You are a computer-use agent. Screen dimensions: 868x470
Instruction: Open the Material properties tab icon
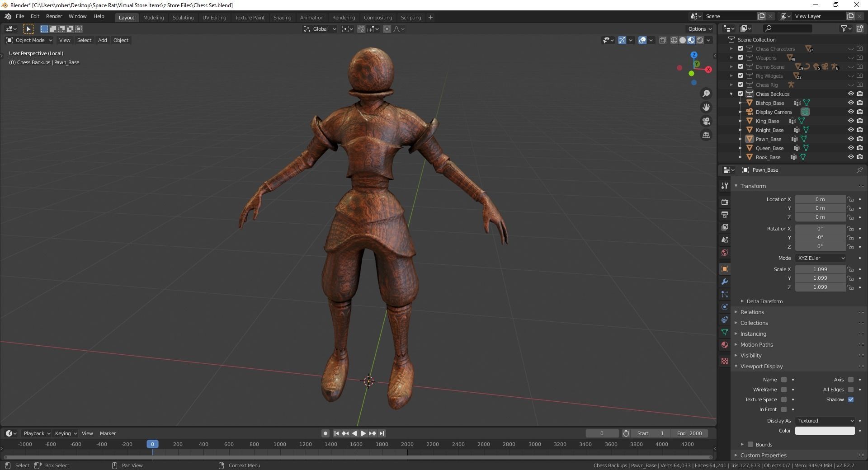point(725,345)
